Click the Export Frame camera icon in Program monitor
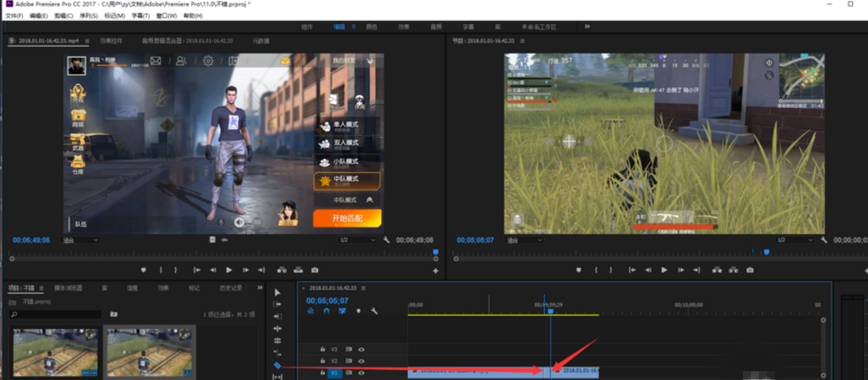This screenshot has height=380, width=868. coord(750,270)
